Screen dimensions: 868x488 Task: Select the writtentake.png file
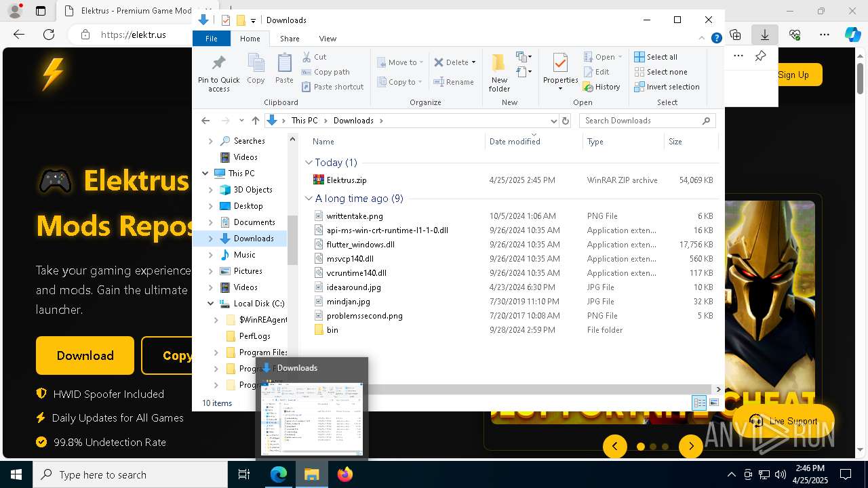click(355, 216)
